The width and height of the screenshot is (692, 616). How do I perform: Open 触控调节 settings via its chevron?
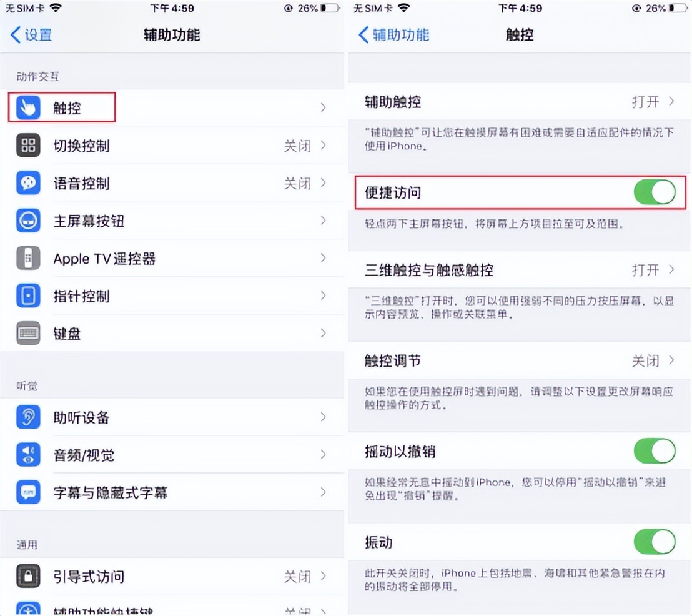[671, 361]
